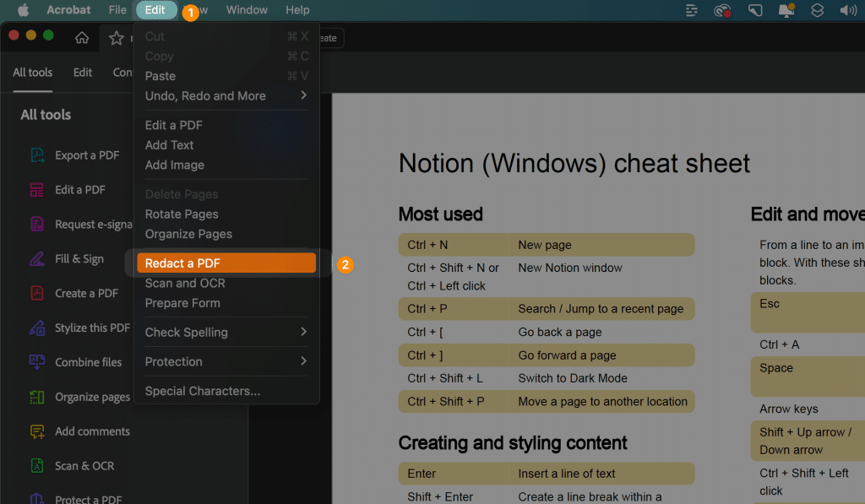Go to the Home icon in toolbar

tap(82, 38)
